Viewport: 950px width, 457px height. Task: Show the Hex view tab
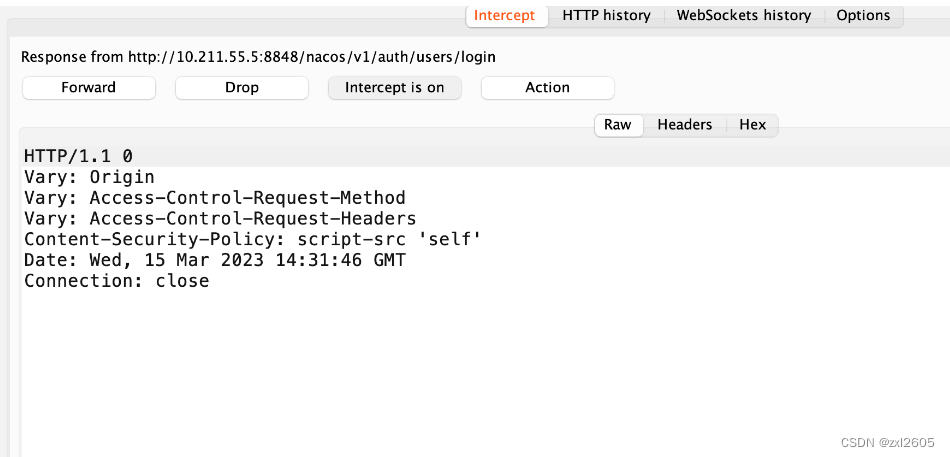click(x=752, y=125)
